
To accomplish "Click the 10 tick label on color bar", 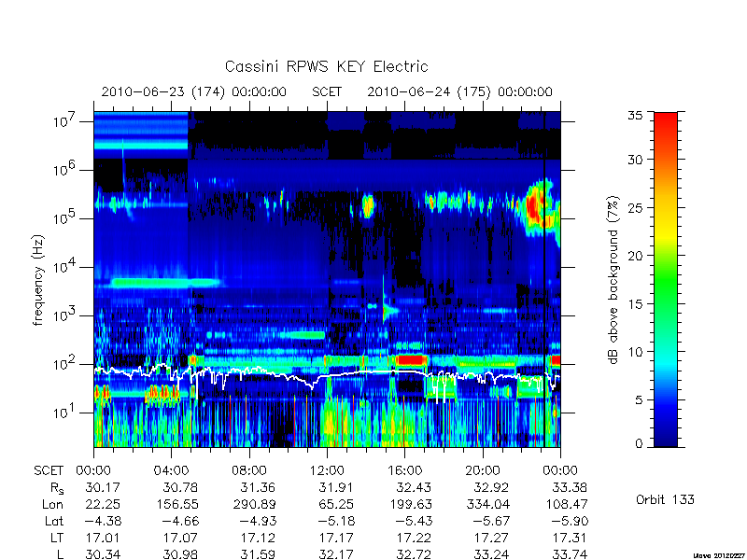I will tap(635, 352).
